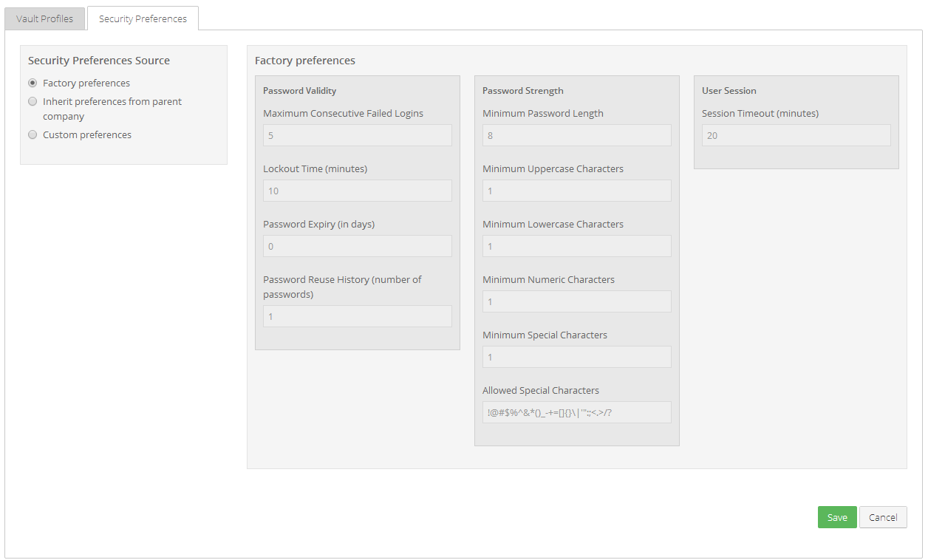928x560 pixels.
Task: Switch to the Vault Profiles tab
Action: [x=44, y=18]
